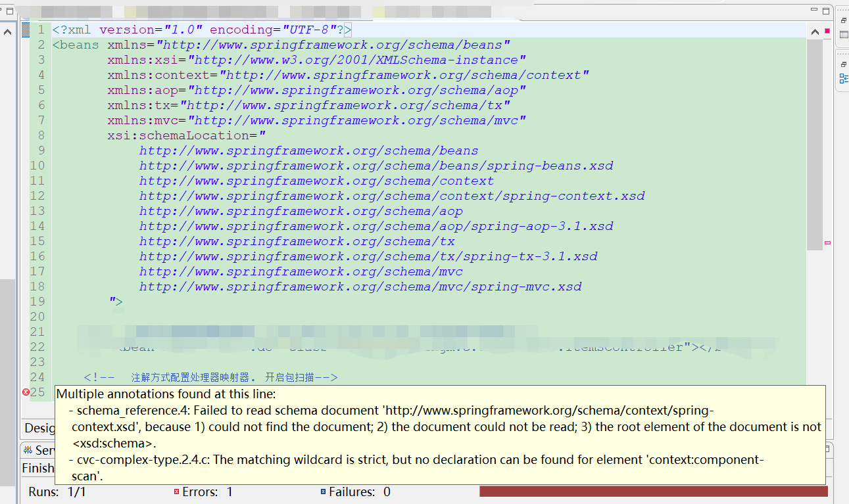Click the blue outline structure icon in lower right panel
Image resolution: width=849 pixels, height=504 pixels.
842,78
